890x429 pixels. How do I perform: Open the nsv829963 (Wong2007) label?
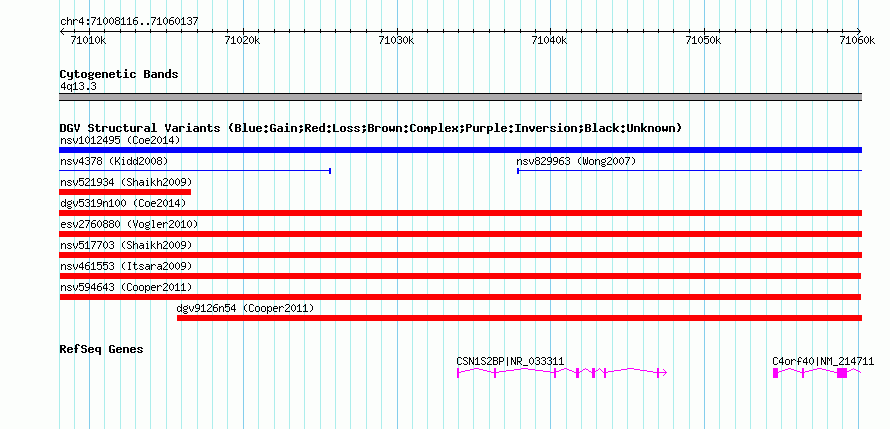[576, 161]
